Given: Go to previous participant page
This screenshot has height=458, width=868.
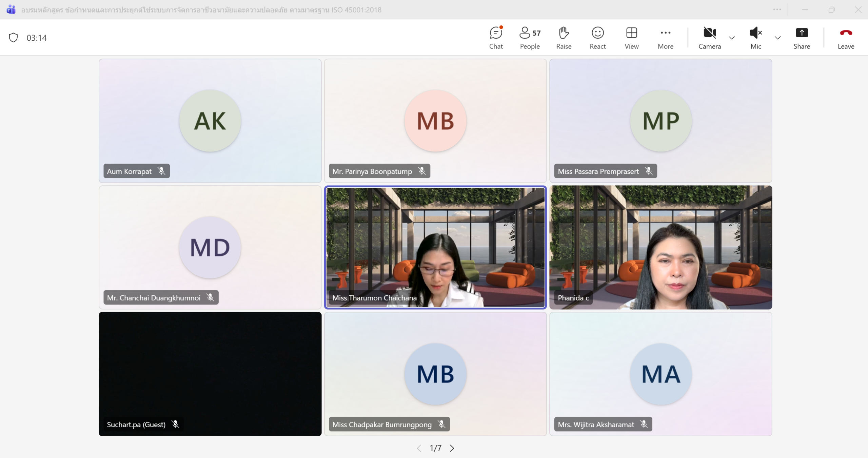Looking at the screenshot, I should click(x=419, y=448).
